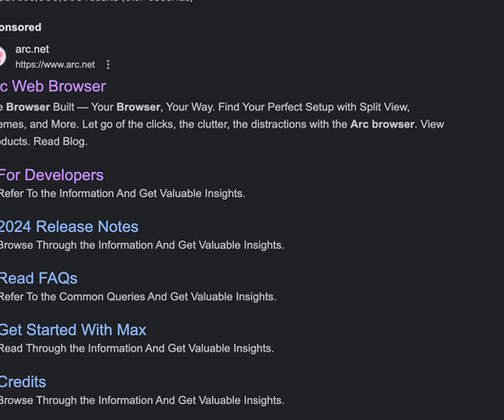Screen dimensions: 504x420
Task: Open the 2024 Release Notes link
Action: [69, 226]
